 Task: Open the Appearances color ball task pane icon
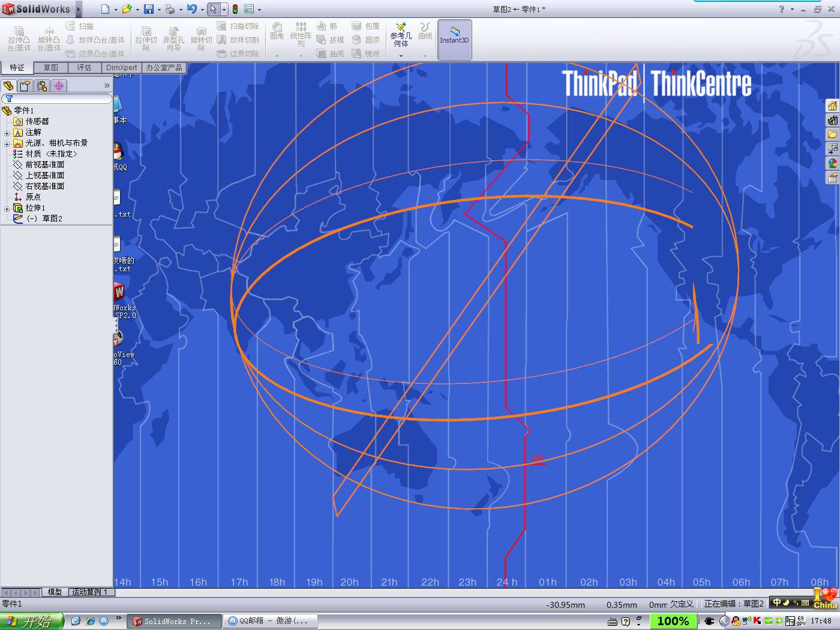tap(832, 163)
